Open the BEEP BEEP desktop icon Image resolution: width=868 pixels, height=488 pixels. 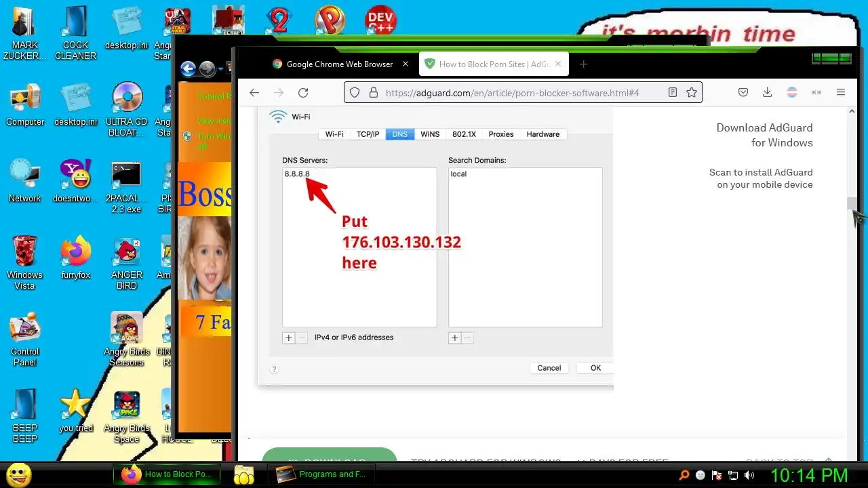25,416
